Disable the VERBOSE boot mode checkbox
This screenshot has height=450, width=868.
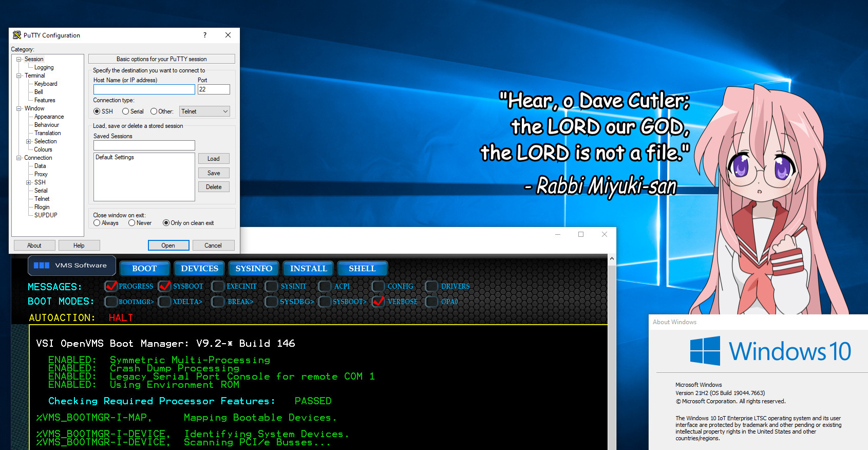tap(378, 302)
